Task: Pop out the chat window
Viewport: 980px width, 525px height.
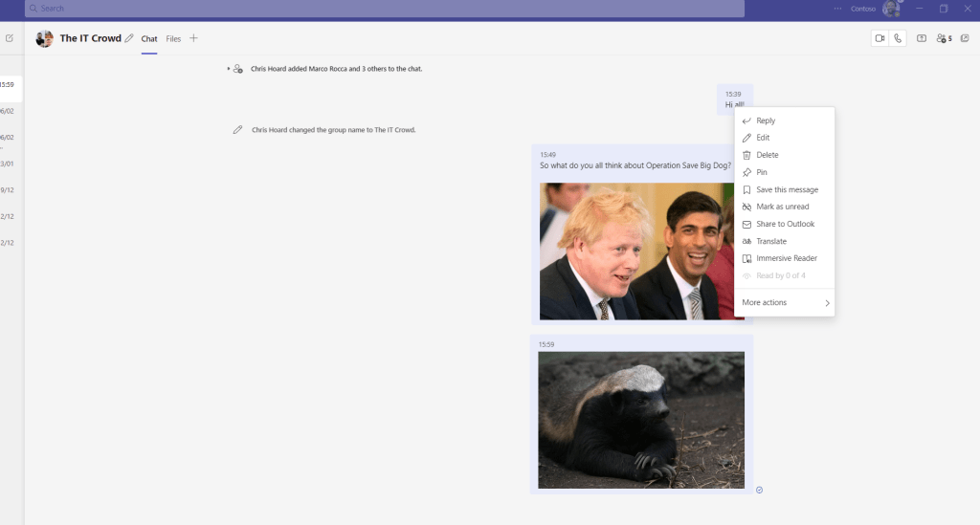Action: (965, 38)
